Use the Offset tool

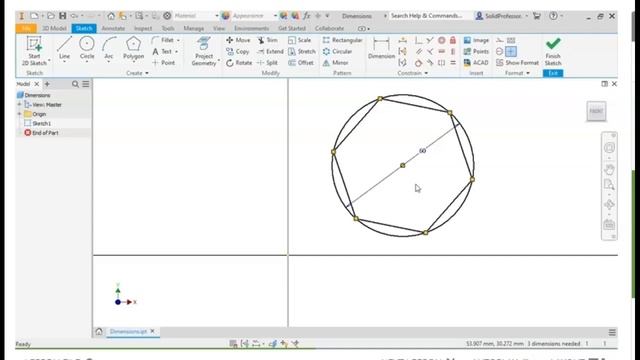(301, 63)
